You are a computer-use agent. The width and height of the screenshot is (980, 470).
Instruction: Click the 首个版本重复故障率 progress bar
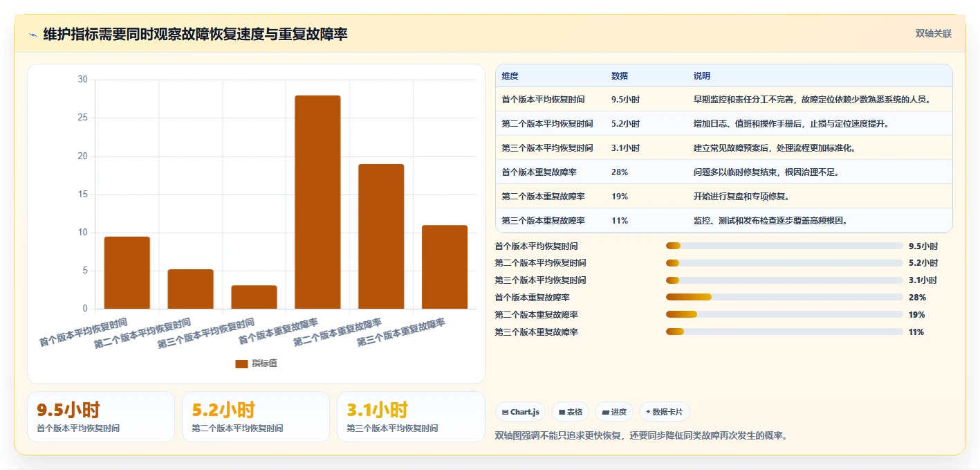(784, 298)
